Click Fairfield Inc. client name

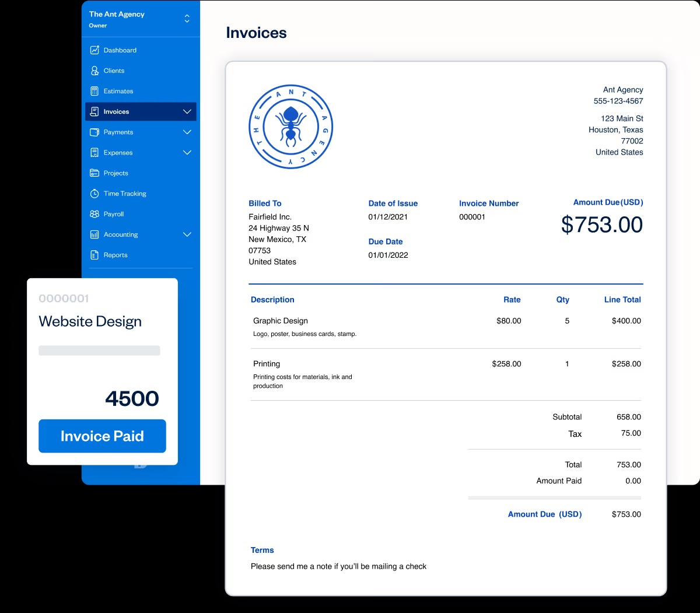coord(270,217)
